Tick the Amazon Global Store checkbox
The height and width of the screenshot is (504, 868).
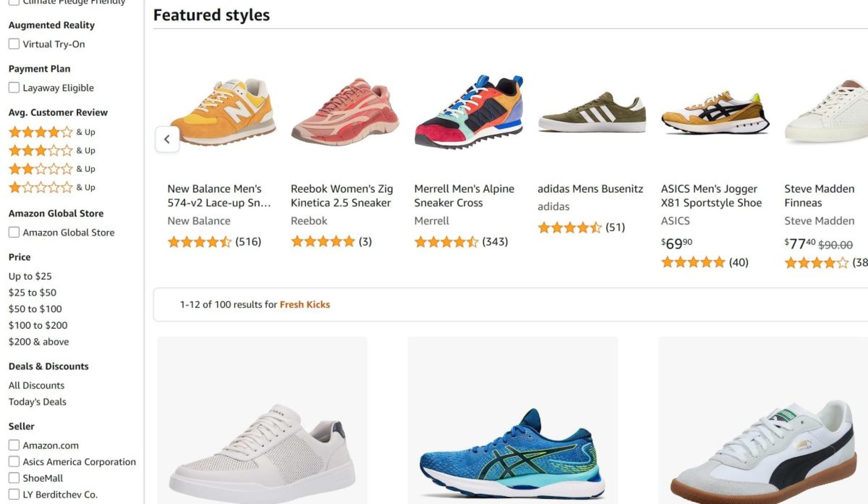pyautogui.click(x=14, y=232)
